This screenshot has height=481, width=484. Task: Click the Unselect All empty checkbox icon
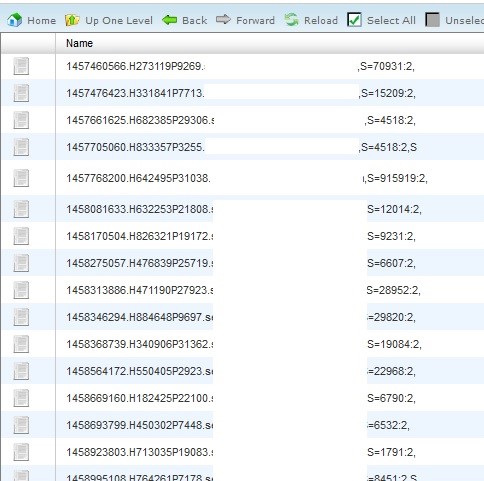coord(432,20)
